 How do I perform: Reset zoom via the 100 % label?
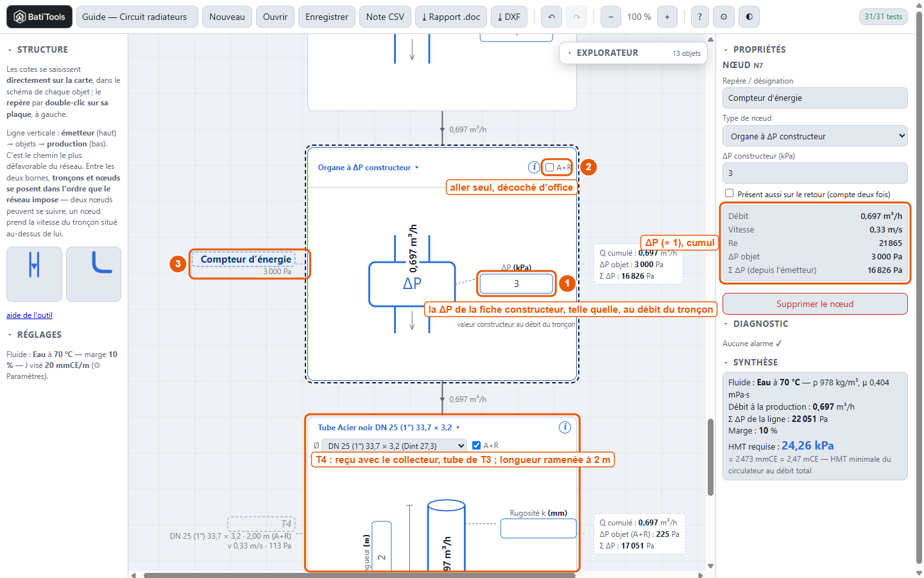pos(639,17)
